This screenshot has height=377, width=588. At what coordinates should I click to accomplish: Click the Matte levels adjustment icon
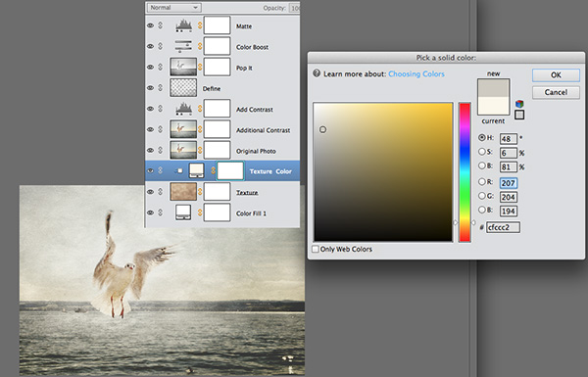[184, 25]
